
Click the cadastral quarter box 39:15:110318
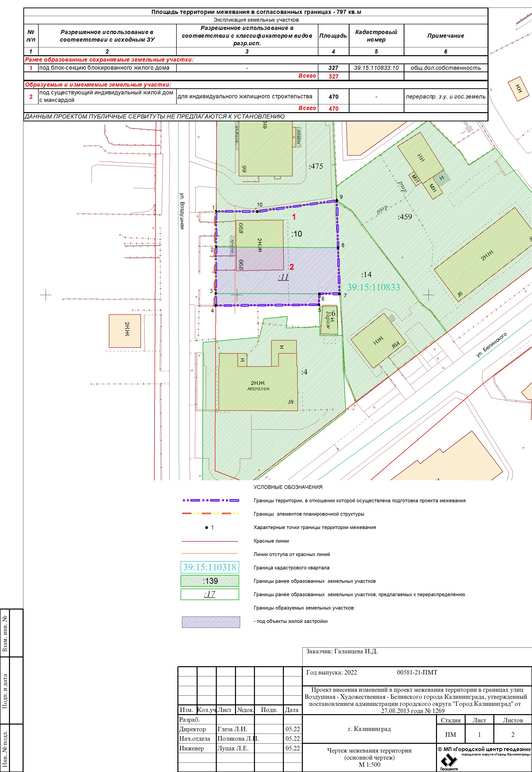click(210, 567)
